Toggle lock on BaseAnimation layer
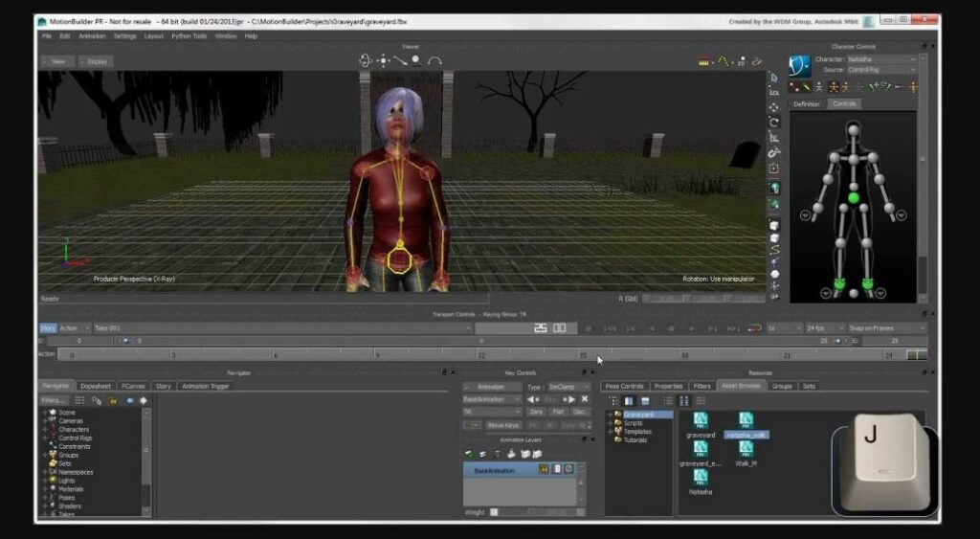This screenshot has width=980, height=539. click(544, 469)
